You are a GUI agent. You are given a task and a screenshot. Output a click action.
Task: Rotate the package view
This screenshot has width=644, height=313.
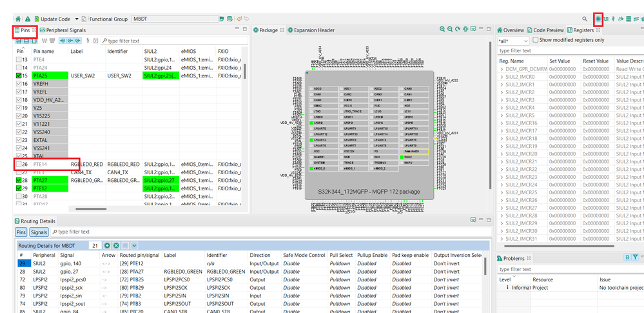coord(458,29)
